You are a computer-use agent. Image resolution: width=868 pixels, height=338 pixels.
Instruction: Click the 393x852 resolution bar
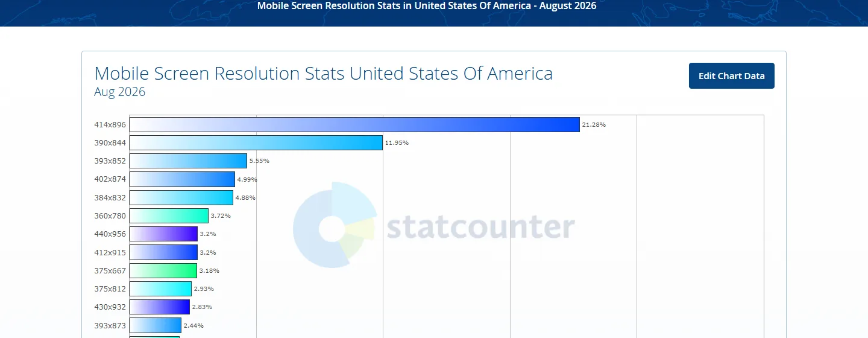coord(188,161)
